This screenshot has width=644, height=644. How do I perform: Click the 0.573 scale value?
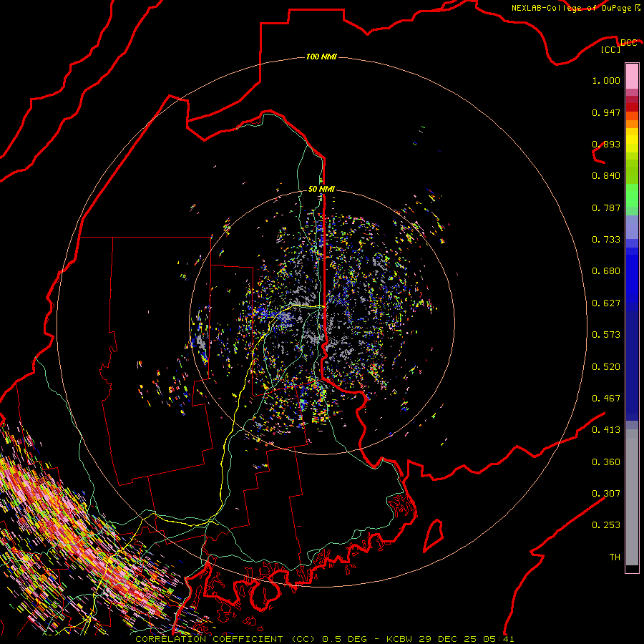point(606,335)
